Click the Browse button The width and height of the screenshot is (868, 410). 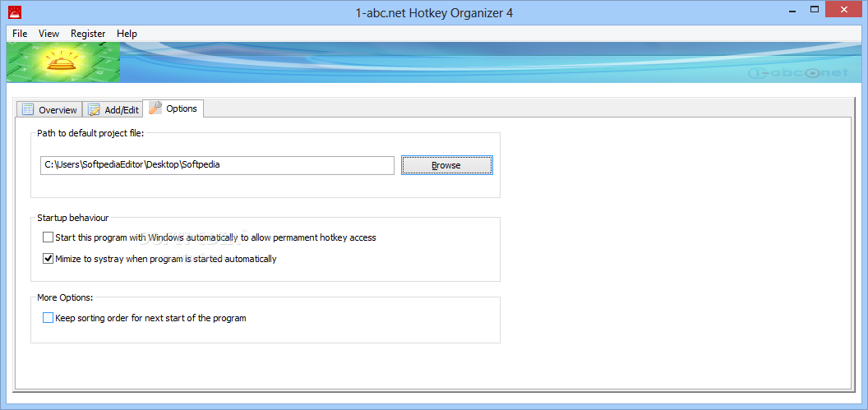tap(446, 165)
